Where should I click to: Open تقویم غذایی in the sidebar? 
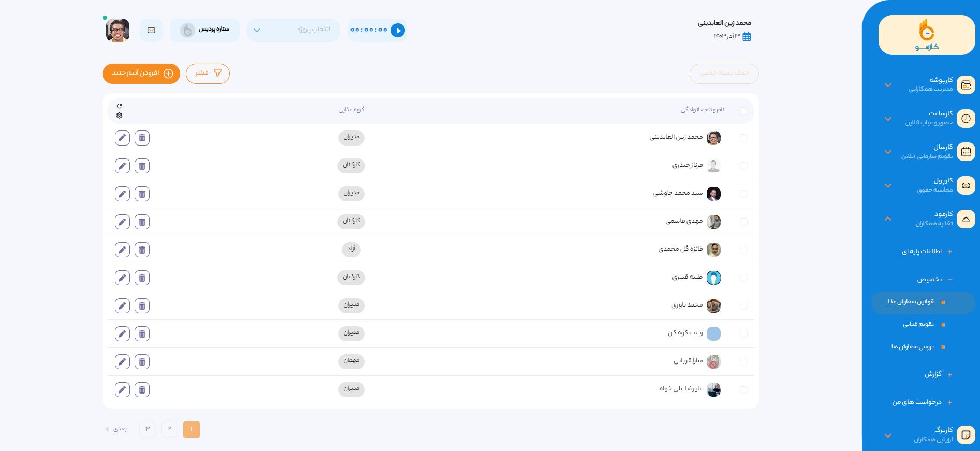coord(918,324)
